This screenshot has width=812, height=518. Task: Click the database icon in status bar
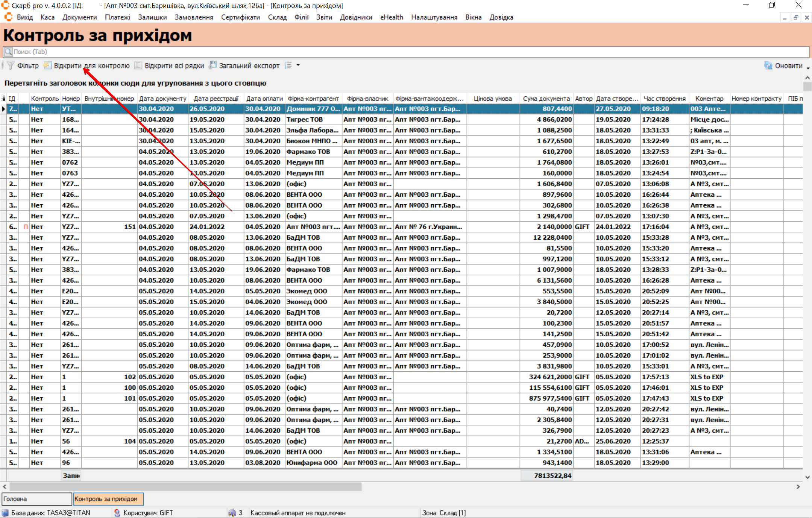pos(5,513)
